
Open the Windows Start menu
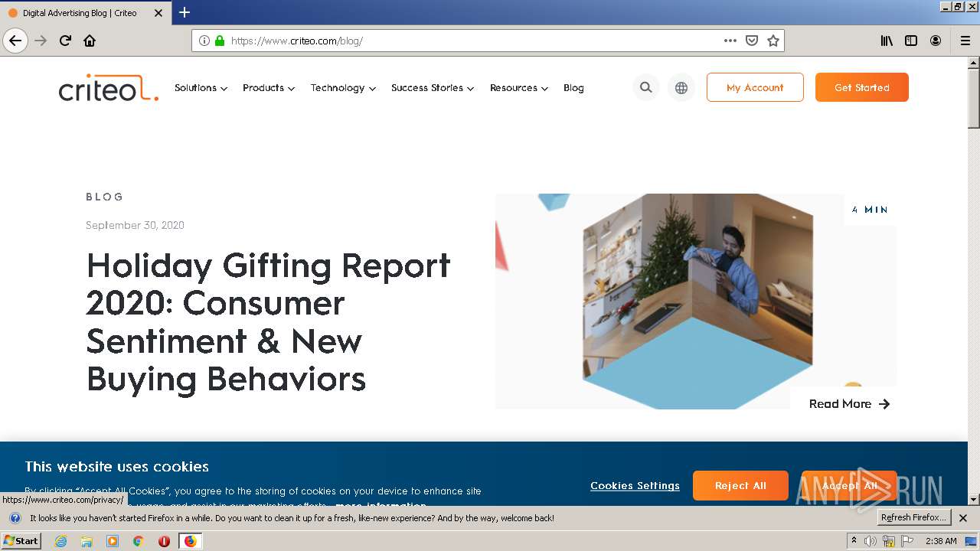21,541
